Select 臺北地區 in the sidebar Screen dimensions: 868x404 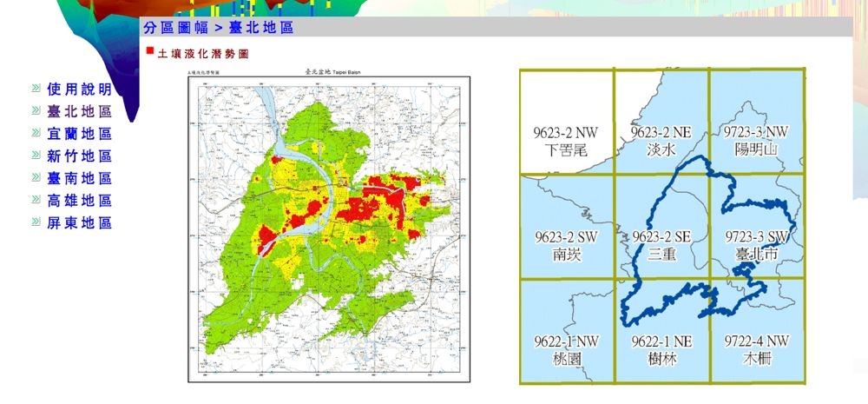(80, 111)
